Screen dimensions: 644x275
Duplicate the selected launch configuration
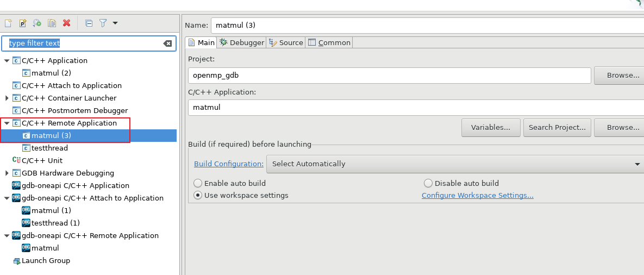tap(52, 23)
